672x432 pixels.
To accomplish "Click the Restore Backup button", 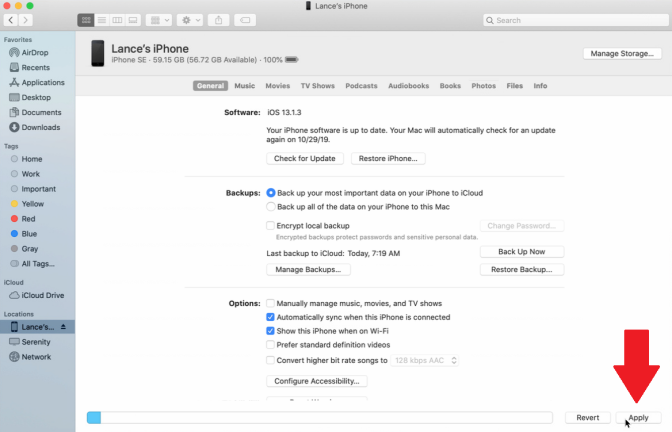I will point(522,270).
